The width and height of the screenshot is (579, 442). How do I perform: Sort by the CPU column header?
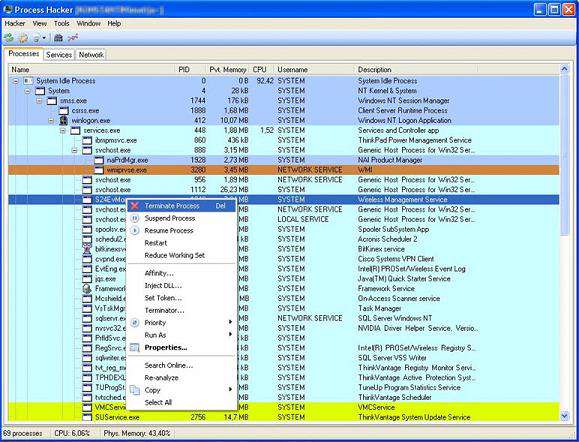(262, 69)
